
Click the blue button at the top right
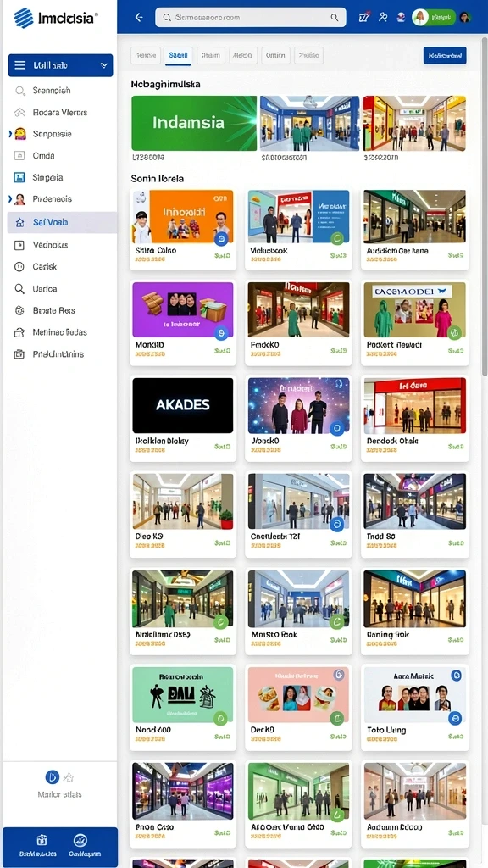click(445, 55)
